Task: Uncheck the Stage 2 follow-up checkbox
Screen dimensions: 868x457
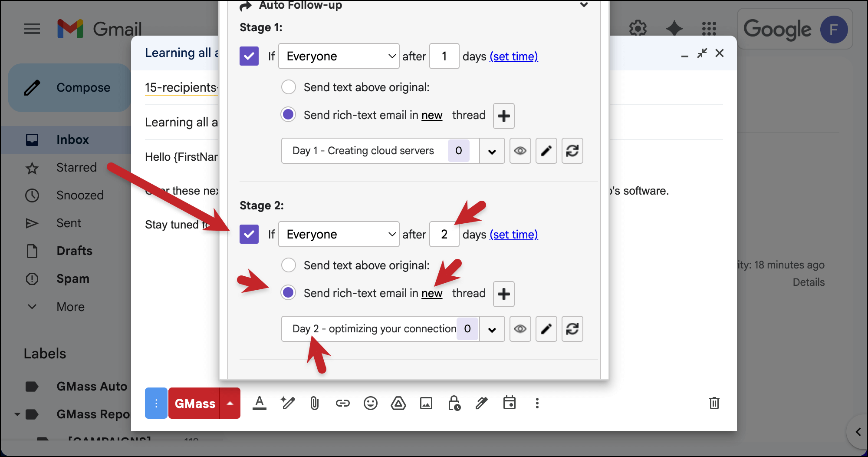Action: pyautogui.click(x=249, y=234)
